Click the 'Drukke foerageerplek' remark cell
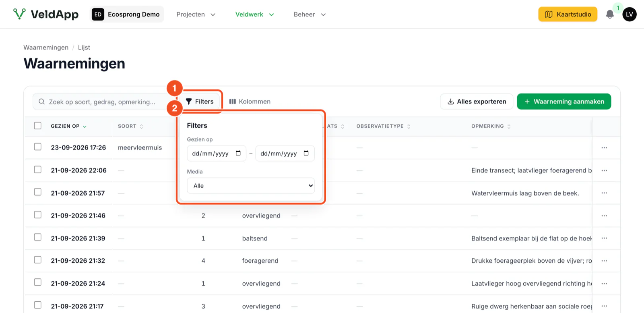 532,261
